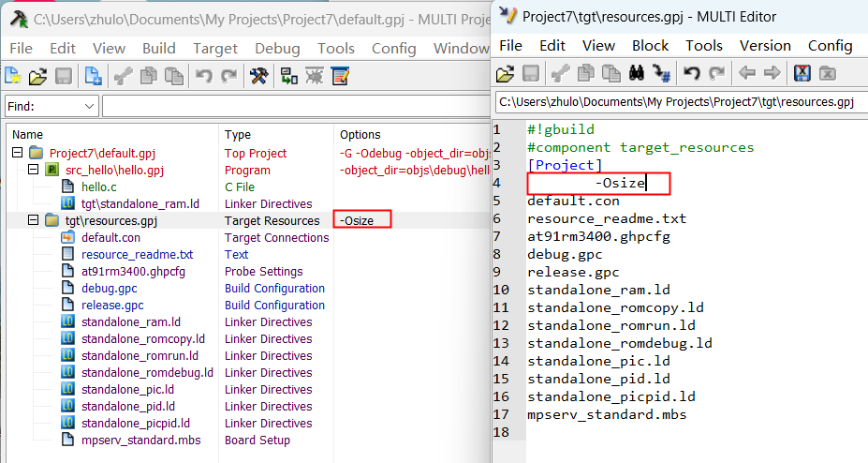Screen dimensions: 868x463
Task: Collapse the Project7\default.gpj tree node
Action: [x=17, y=153]
